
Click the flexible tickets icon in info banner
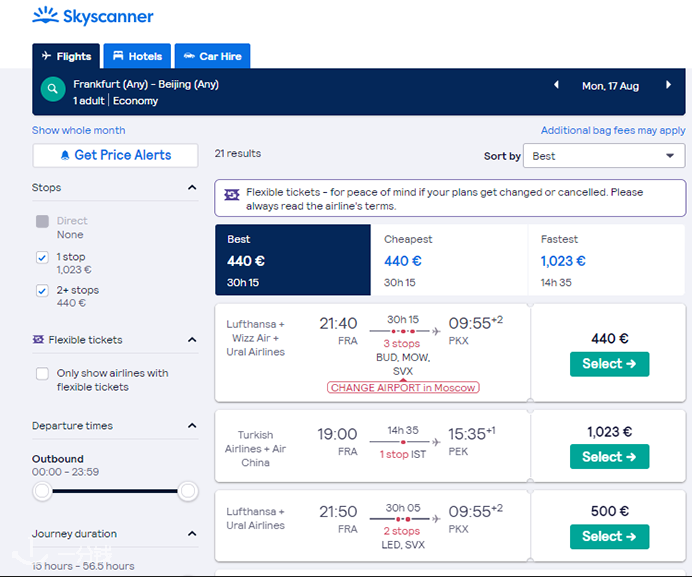pyautogui.click(x=232, y=194)
